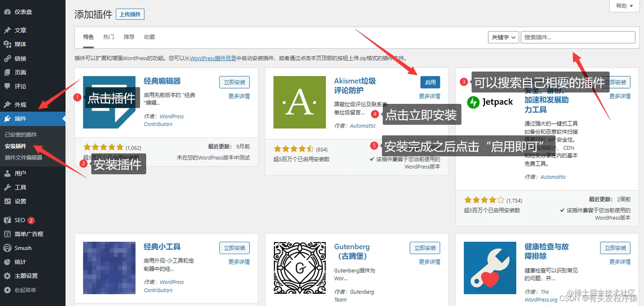
Task: Click 立即安装 for 健康检查与故障排除
Action: [615, 248]
